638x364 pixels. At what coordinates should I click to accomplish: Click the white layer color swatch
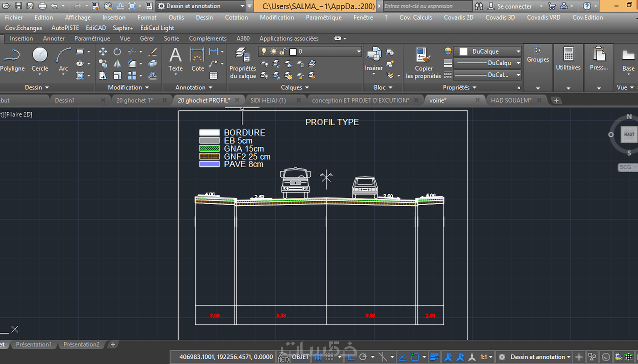click(293, 52)
